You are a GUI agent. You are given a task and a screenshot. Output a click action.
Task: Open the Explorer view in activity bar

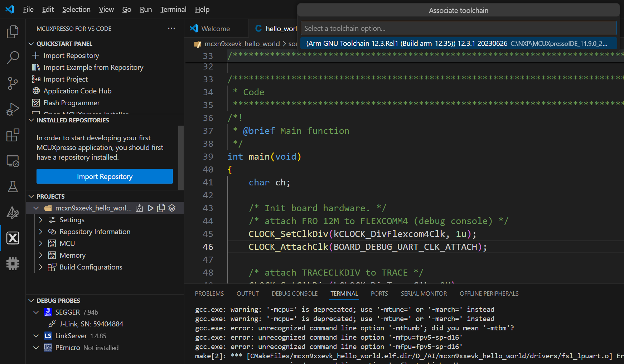pos(13,32)
